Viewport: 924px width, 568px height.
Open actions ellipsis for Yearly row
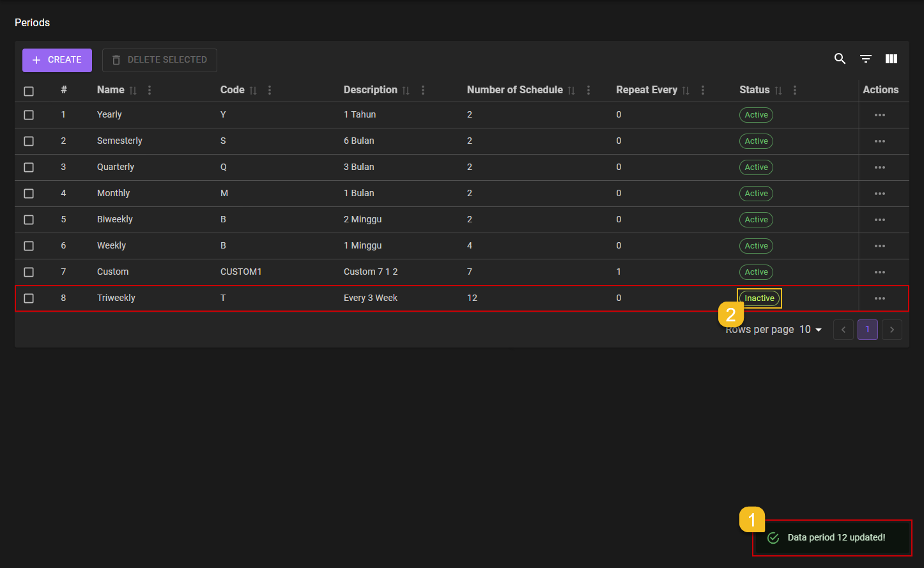(x=880, y=115)
